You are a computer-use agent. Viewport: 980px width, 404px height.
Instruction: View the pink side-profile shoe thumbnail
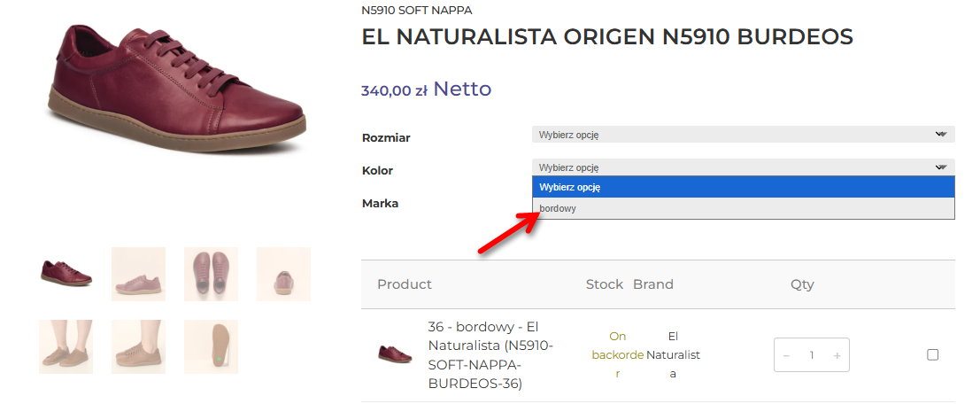point(138,274)
